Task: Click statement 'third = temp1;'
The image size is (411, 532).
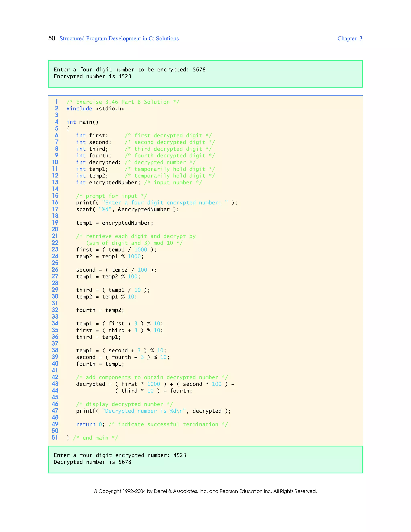Action: (x=99, y=337)
